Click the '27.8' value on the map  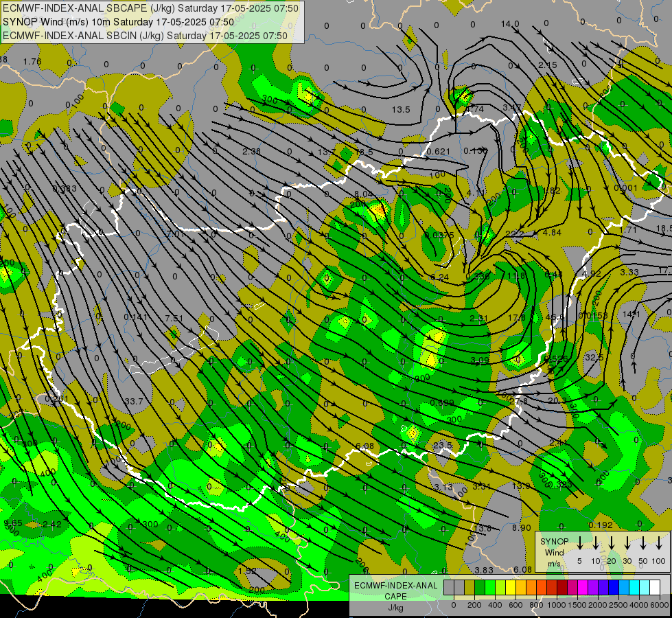[518, 401]
